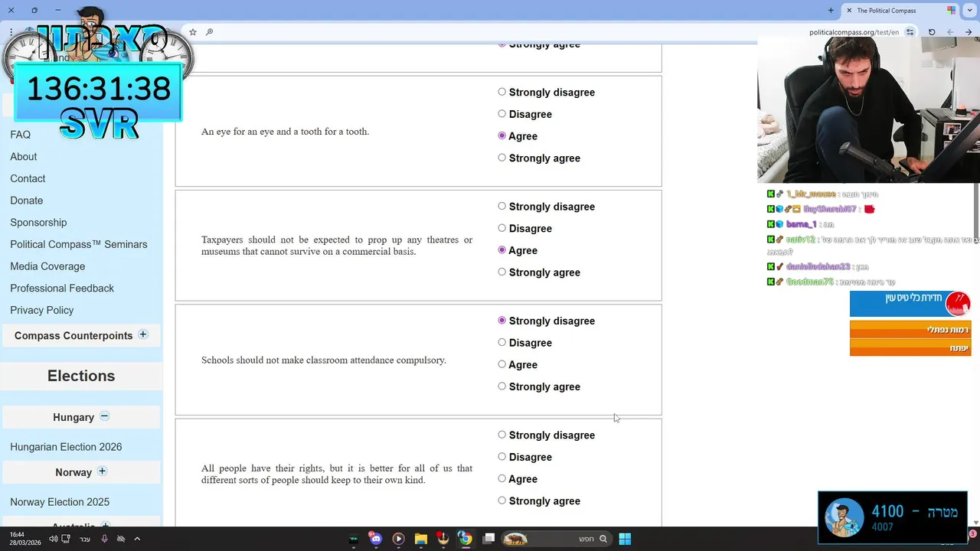Mark Strongly agree for keep to own kind

[x=502, y=500]
